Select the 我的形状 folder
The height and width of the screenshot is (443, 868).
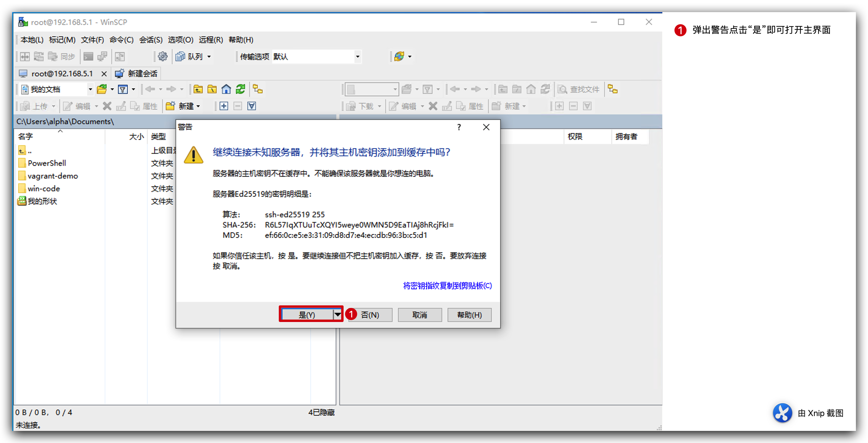38,201
